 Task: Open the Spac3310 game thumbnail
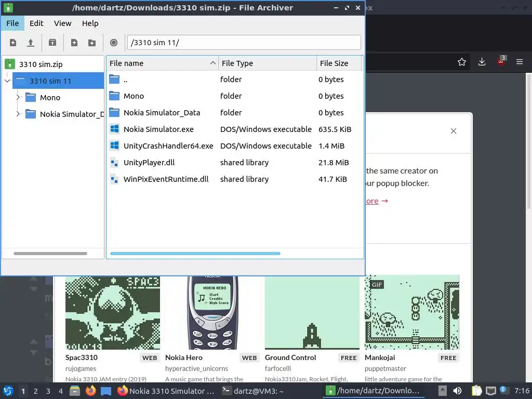(113, 312)
